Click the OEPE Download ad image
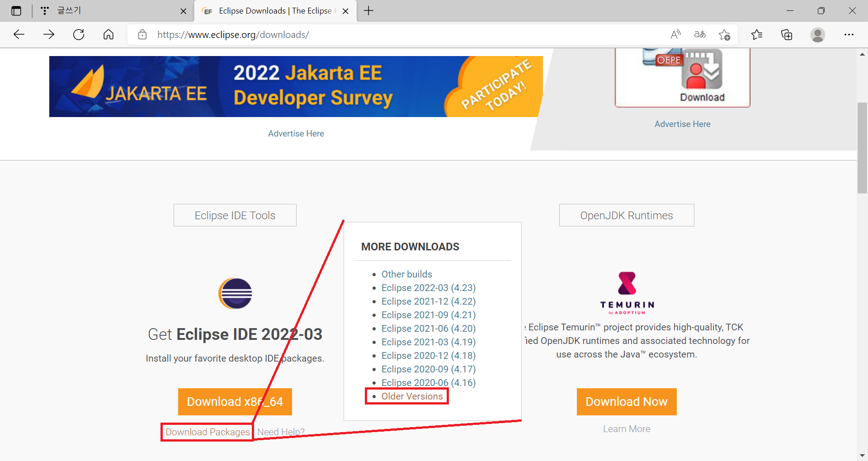868x461 pixels. point(683,77)
